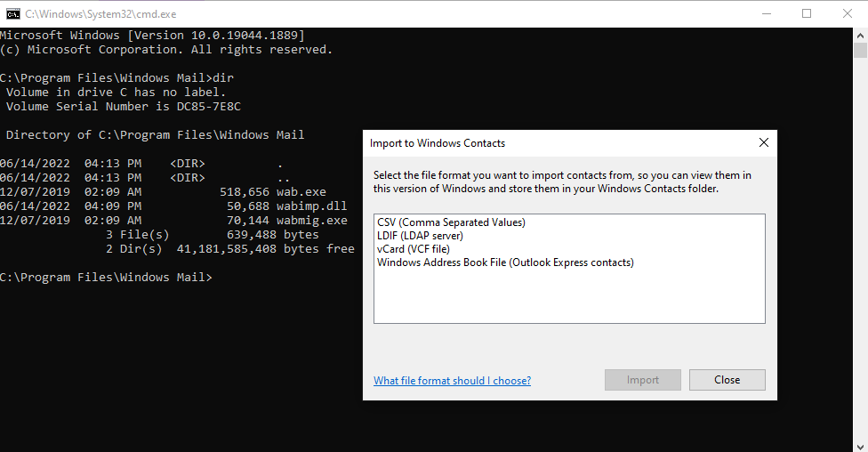Choose LDIF (LDAP server) from the list
The height and width of the screenshot is (452, 868).
(420, 236)
